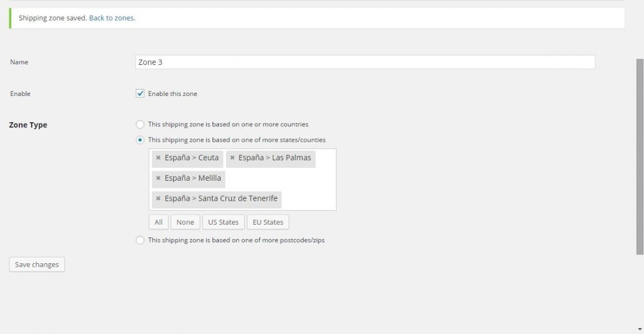Screen dimensions: 644x334
Task: Click the Shipping zone saved message
Action: 53,18
